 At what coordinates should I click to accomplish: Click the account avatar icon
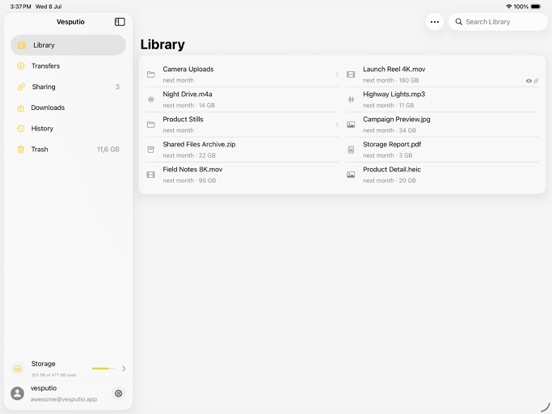[17, 393]
